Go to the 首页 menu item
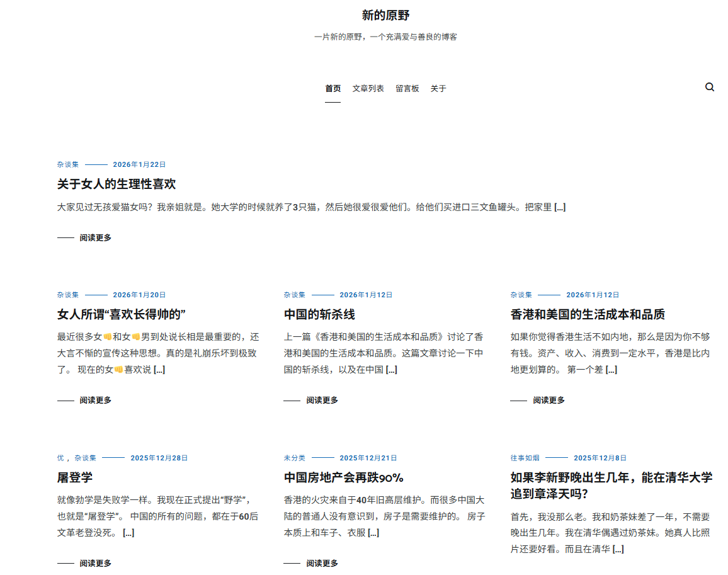Viewport: 728px width, 575px height. (x=333, y=89)
